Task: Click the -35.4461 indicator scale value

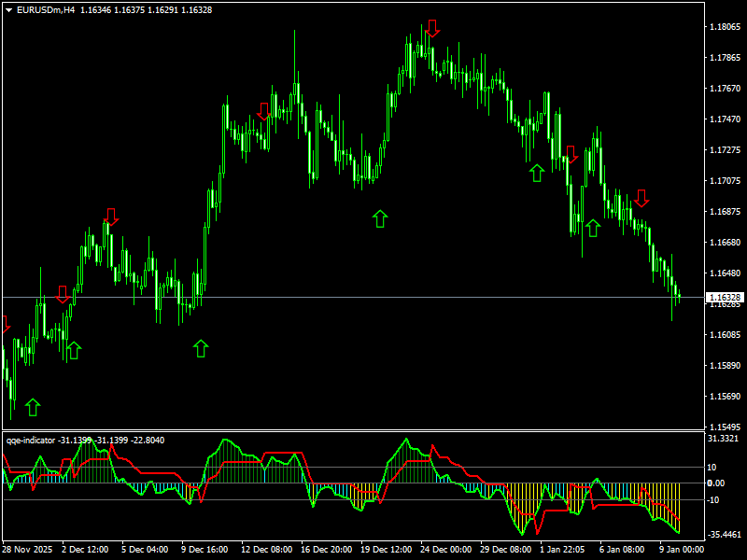Action: (x=725, y=535)
